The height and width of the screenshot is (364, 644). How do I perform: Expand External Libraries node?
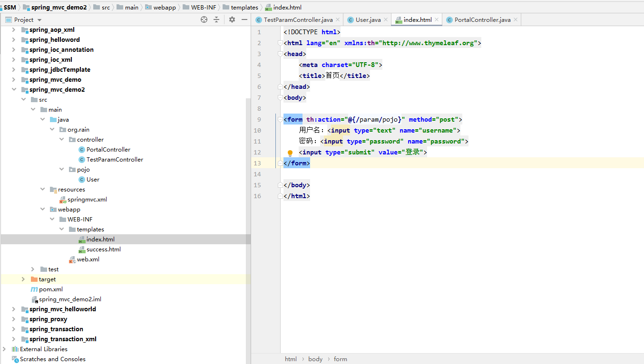(4, 349)
